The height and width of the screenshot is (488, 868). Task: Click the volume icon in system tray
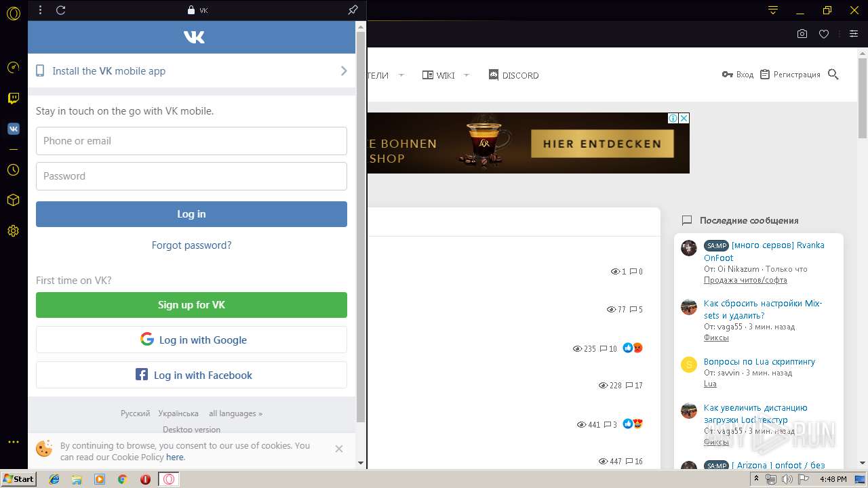pos(787,479)
